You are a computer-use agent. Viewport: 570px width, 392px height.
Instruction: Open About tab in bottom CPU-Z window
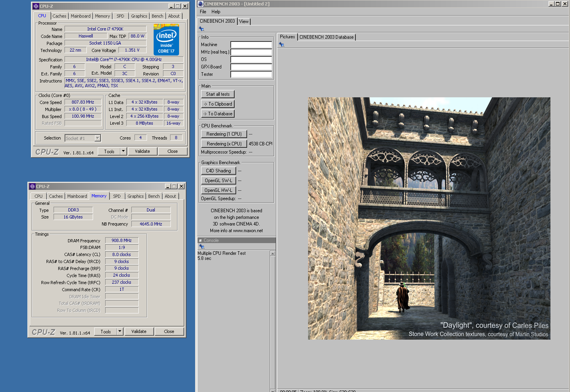(x=170, y=196)
